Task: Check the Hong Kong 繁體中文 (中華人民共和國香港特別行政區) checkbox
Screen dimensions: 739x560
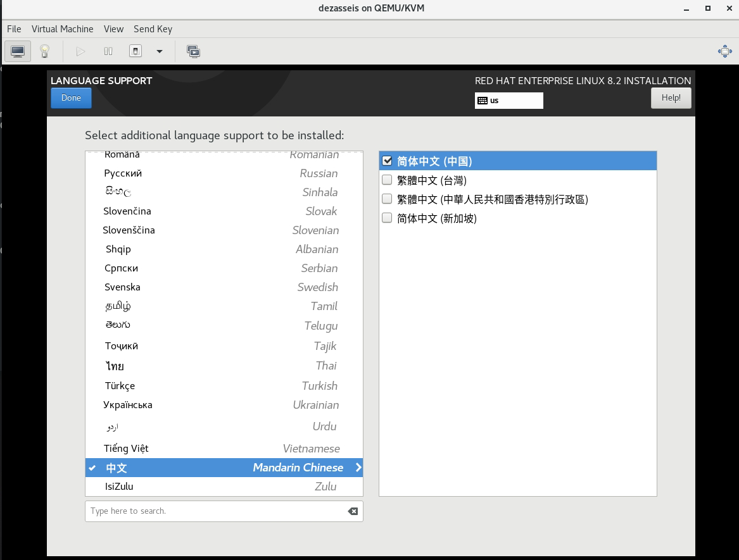Action: pyautogui.click(x=387, y=199)
